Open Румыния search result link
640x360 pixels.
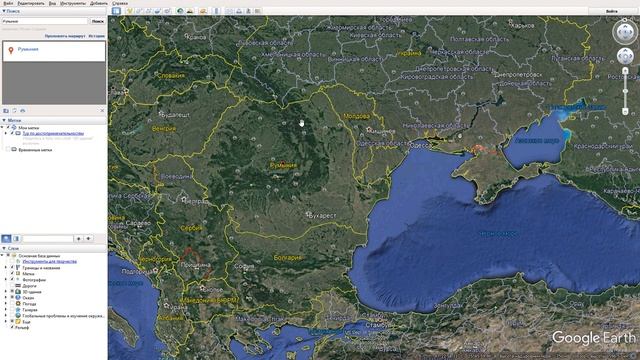[x=28, y=49]
